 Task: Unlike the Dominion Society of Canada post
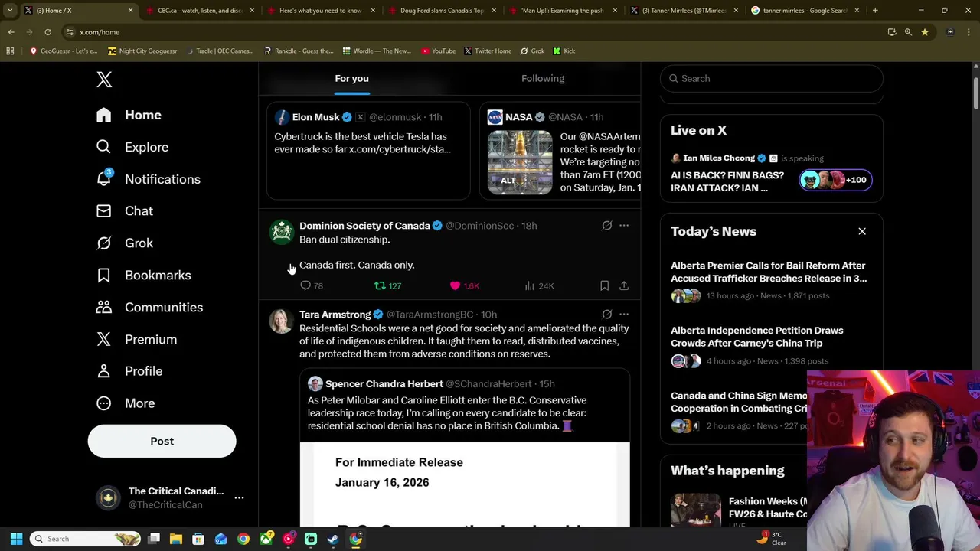(465, 285)
